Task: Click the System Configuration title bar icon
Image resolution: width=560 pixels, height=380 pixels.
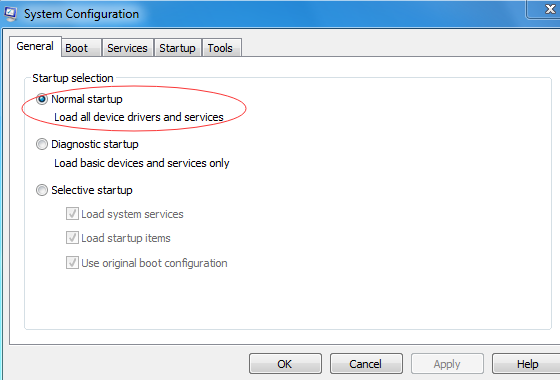Action: pyautogui.click(x=10, y=14)
